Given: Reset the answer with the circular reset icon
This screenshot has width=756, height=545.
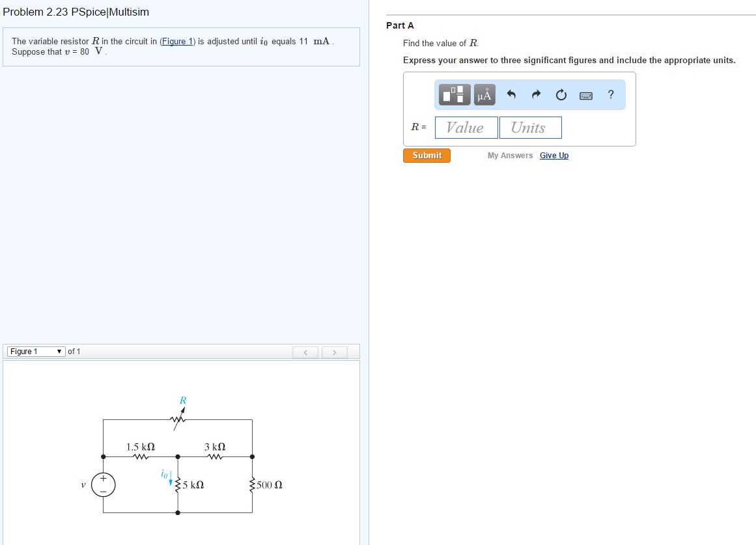Looking at the screenshot, I should tap(561, 94).
